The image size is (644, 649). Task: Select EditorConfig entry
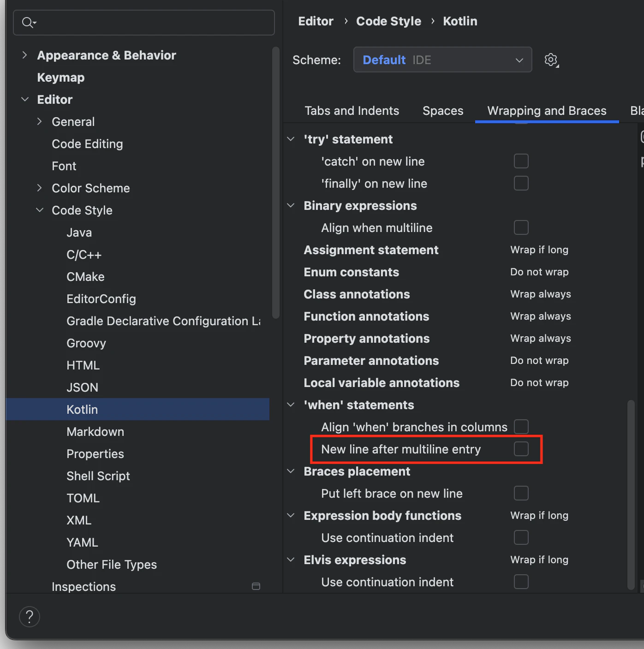pos(101,299)
